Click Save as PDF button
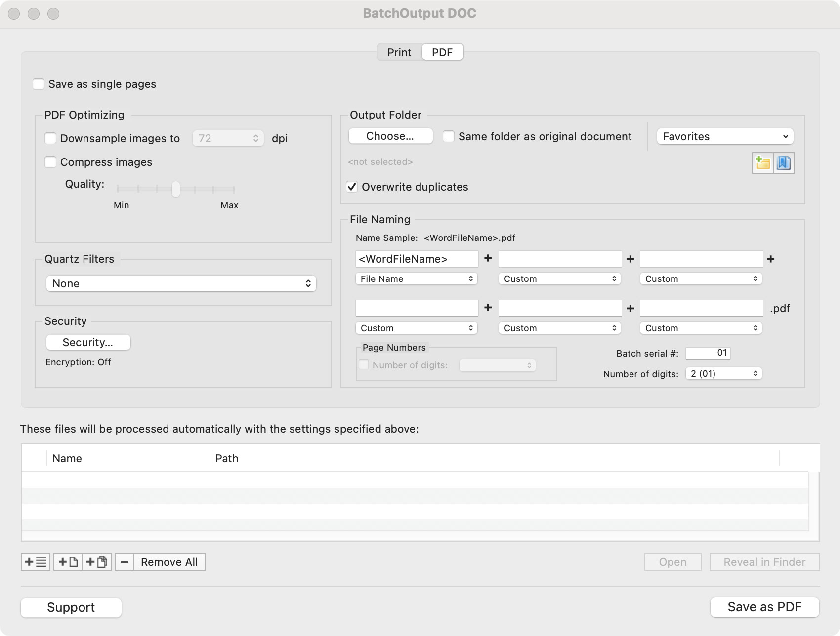Screen dimensions: 840x636 tap(765, 607)
